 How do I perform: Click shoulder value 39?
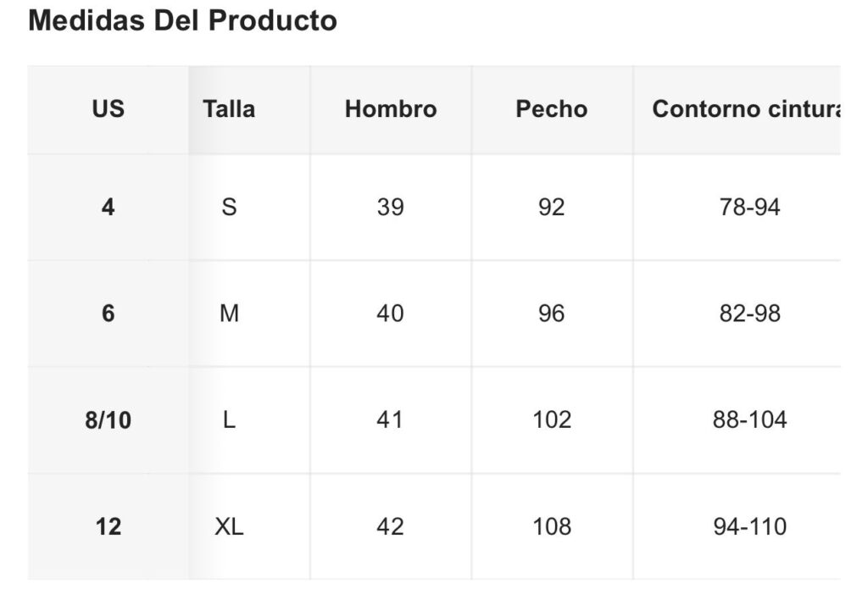390,207
